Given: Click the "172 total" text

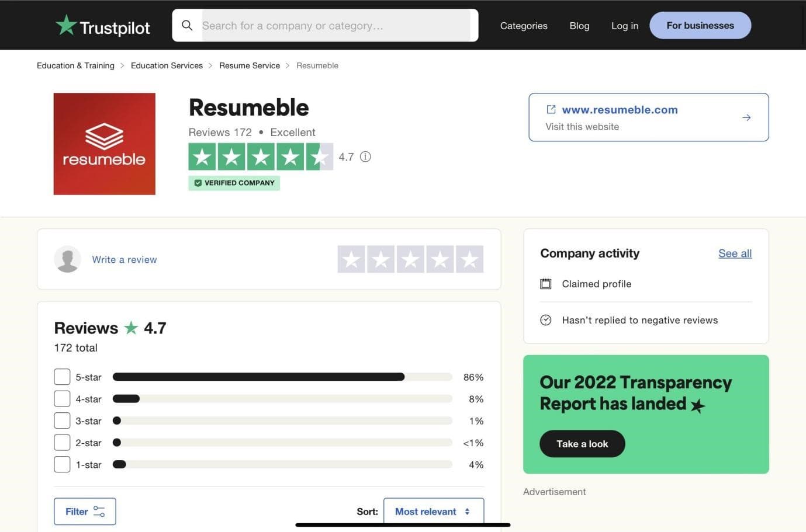Looking at the screenshot, I should tap(75, 348).
